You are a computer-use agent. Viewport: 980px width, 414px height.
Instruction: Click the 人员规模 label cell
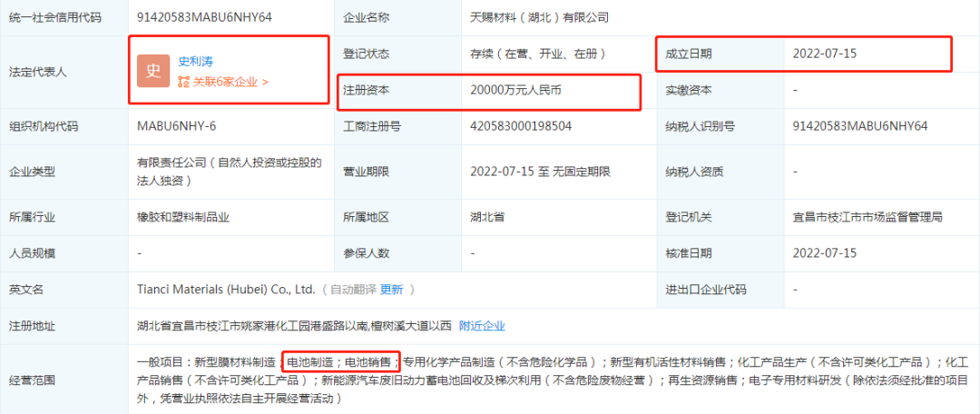pos(64,253)
